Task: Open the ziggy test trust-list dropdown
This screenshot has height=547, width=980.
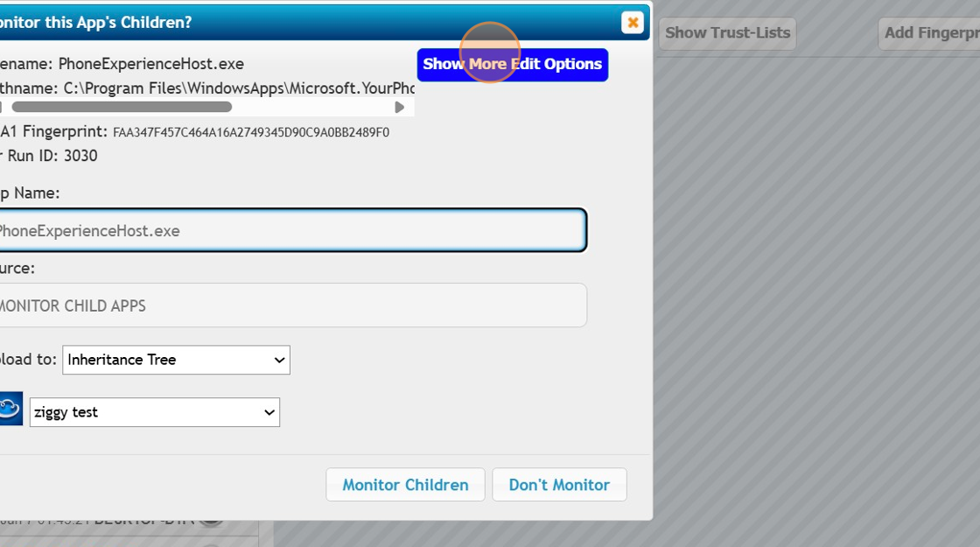Action: coord(154,411)
